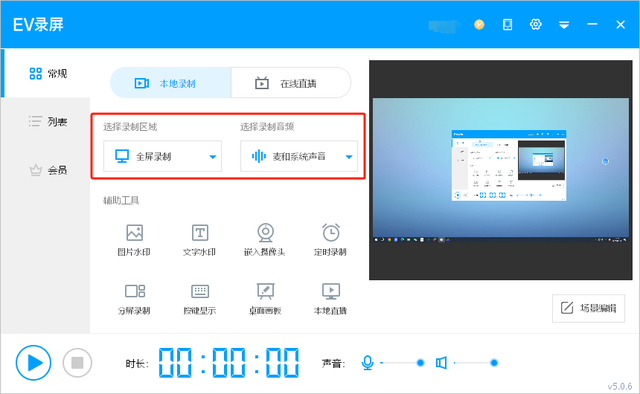Start recording with the play button
Image resolution: width=640 pixels, height=394 pixels.
[33, 363]
